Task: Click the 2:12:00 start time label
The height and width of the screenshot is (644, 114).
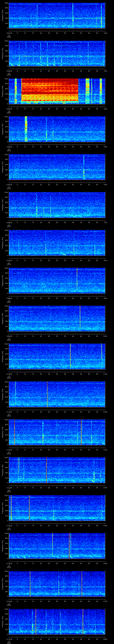Action: tap(9, 450)
